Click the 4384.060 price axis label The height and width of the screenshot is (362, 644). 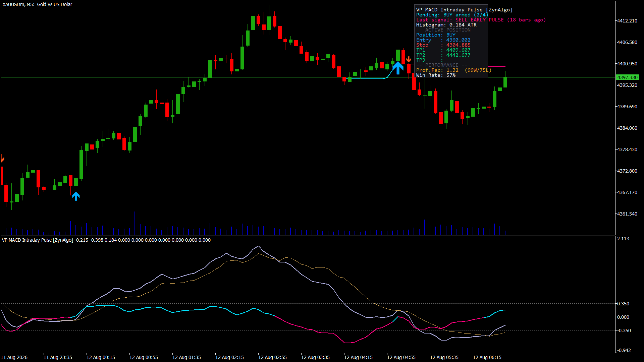pos(627,128)
